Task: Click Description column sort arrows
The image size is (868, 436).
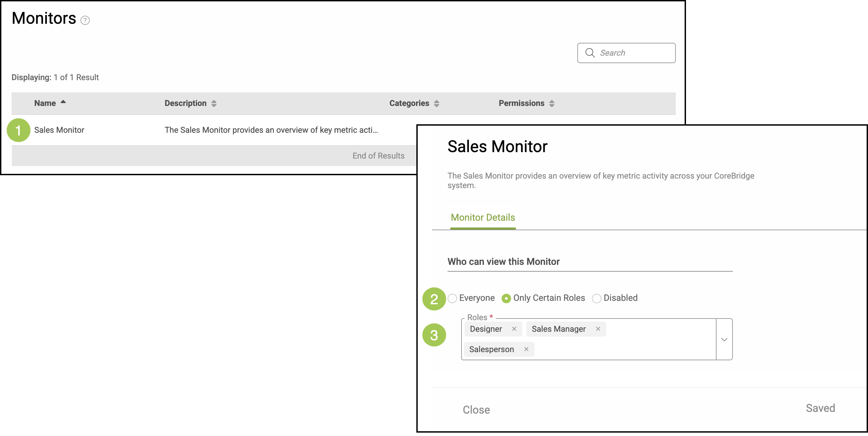Action: pos(214,104)
